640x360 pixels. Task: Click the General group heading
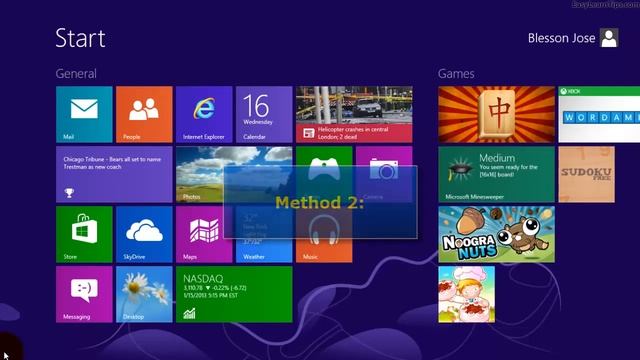tap(76, 74)
